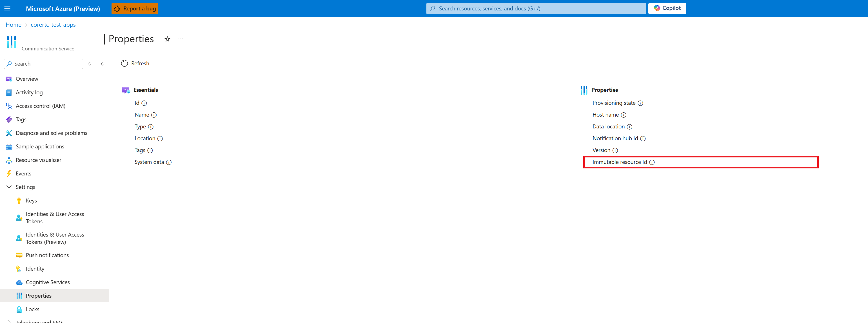
Task: Open the ellipsis more options menu
Action: [x=181, y=39]
